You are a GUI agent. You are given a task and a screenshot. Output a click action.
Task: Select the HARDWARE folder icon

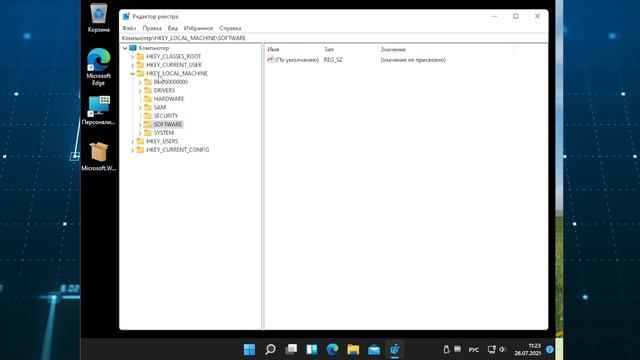[x=148, y=99]
